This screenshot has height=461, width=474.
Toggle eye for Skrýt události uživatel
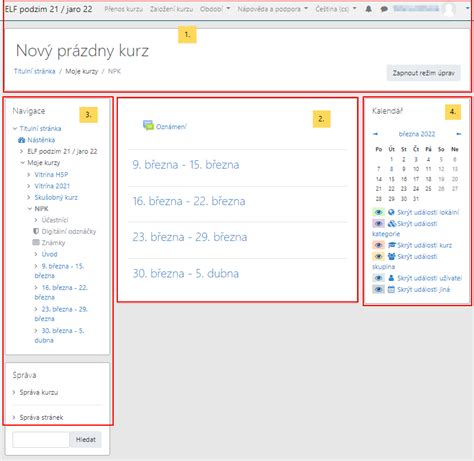click(x=378, y=278)
